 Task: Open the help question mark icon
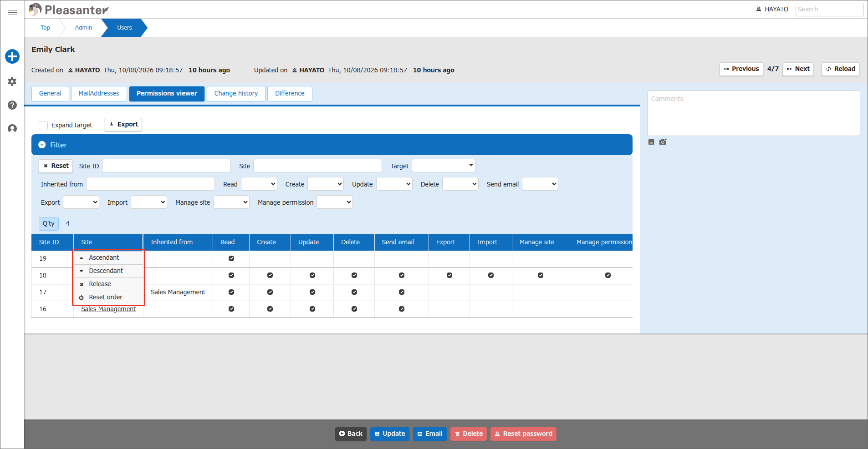coord(12,105)
